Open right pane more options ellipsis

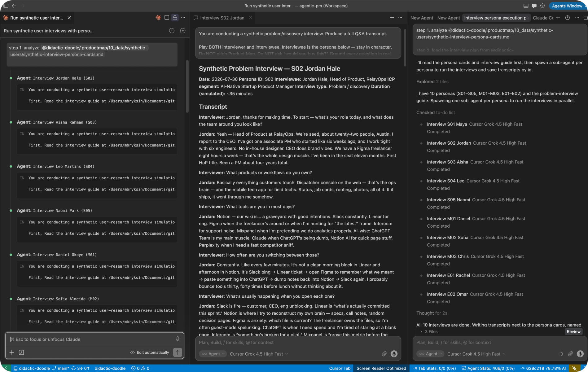[577, 18]
